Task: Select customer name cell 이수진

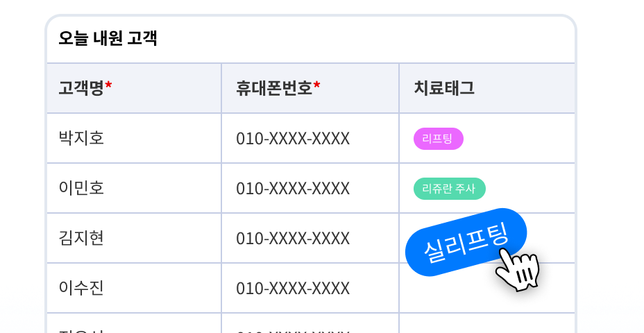Action: click(x=134, y=288)
